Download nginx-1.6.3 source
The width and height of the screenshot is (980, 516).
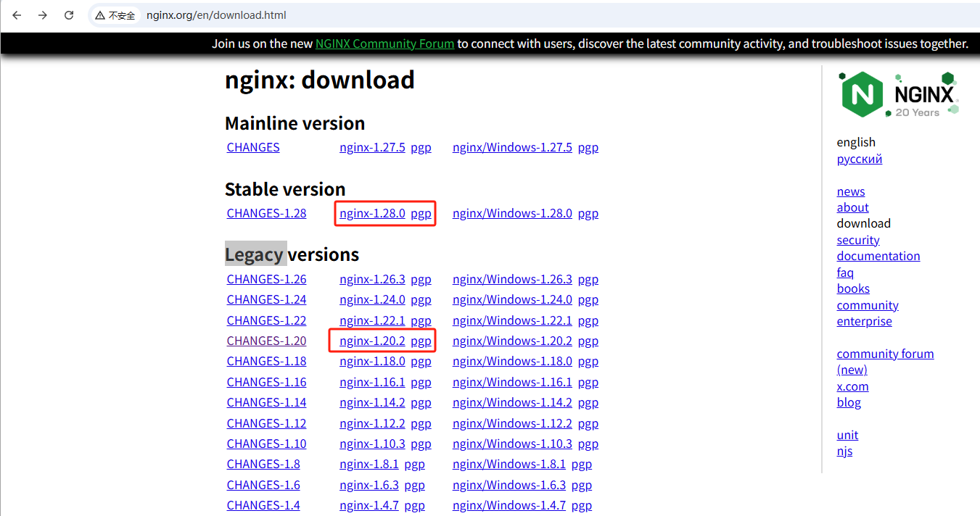coord(369,485)
